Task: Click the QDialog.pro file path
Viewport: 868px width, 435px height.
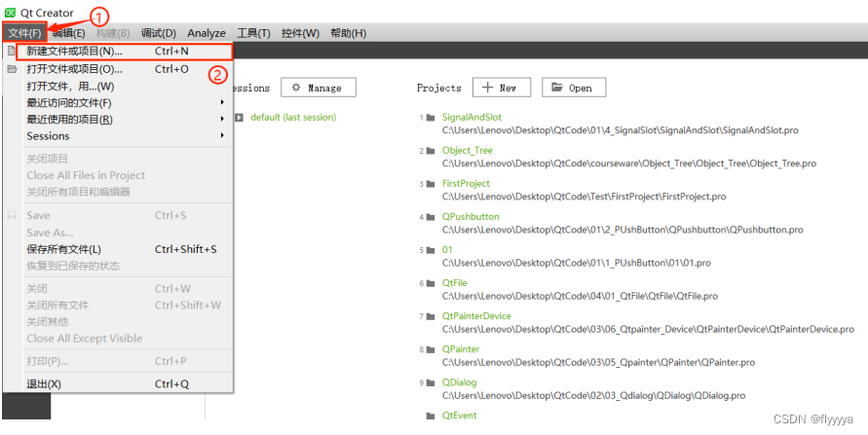Action: [x=593, y=396]
